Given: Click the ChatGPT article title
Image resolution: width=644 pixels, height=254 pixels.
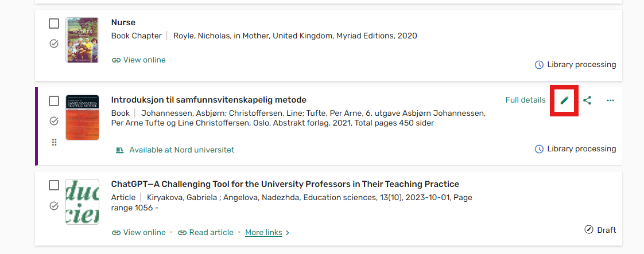Looking at the screenshot, I should click(x=285, y=184).
